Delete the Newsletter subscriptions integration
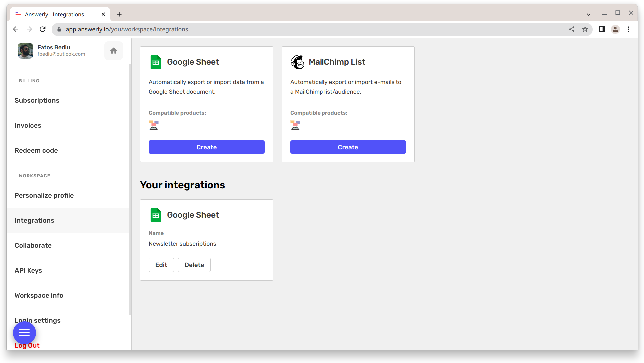The image size is (644, 363). [194, 265]
